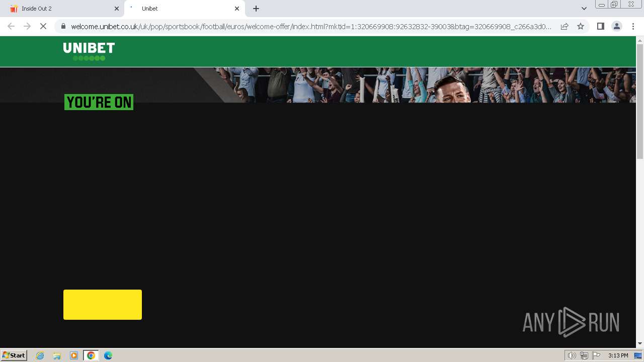Viewport: 644px width, 362px height.
Task: Stop loading the page
Action: pyautogui.click(x=43, y=26)
